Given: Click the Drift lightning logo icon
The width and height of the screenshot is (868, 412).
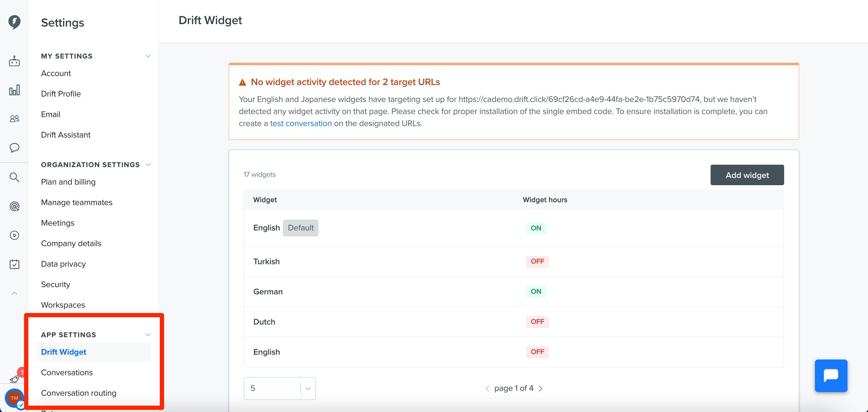Looking at the screenshot, I should [x=14, y=22].
